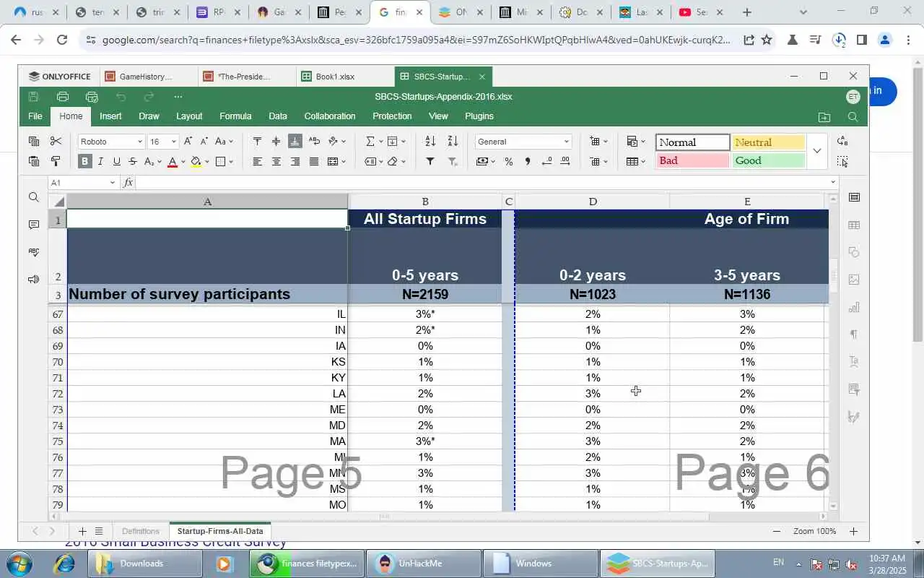Click the red font color swatch
This screenshot has width=924, height=578.
[173, 161]
